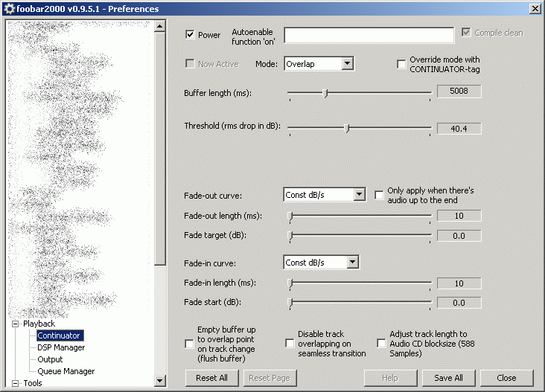Collapse the Playback tree node
545x392 pixels.
[16, 324]
